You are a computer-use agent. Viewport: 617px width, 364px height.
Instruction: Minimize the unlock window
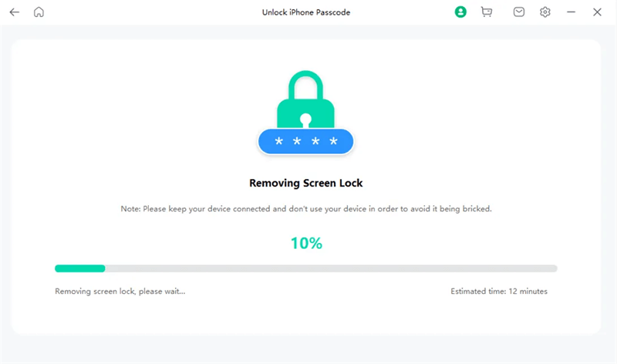click(x=571, y=12)
